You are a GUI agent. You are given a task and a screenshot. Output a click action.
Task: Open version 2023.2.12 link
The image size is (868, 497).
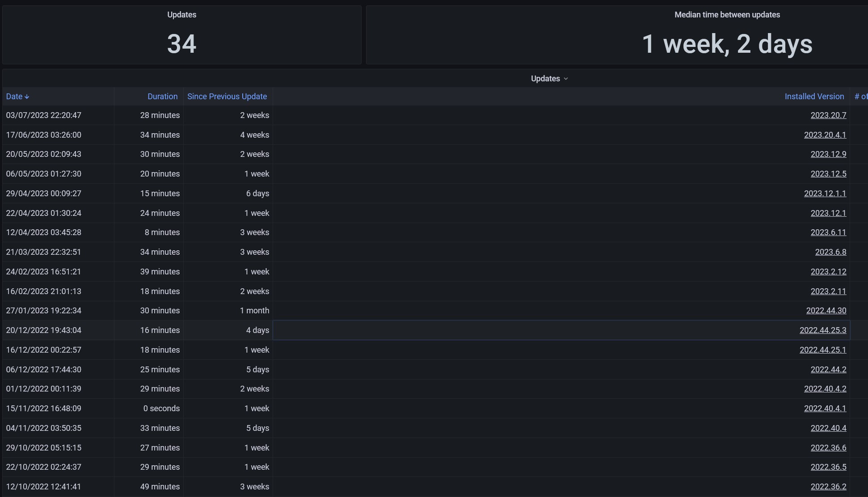point(828,272)
